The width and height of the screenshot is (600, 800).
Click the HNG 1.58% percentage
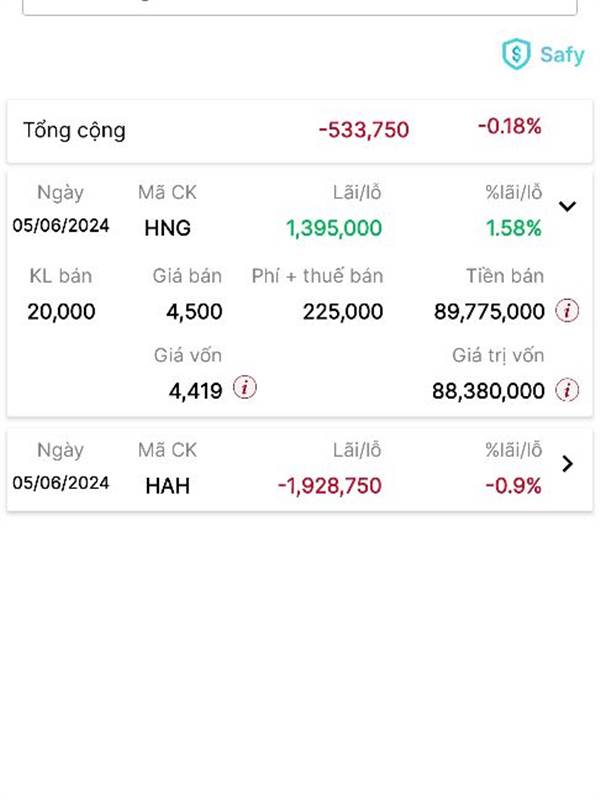coord(513,228)
